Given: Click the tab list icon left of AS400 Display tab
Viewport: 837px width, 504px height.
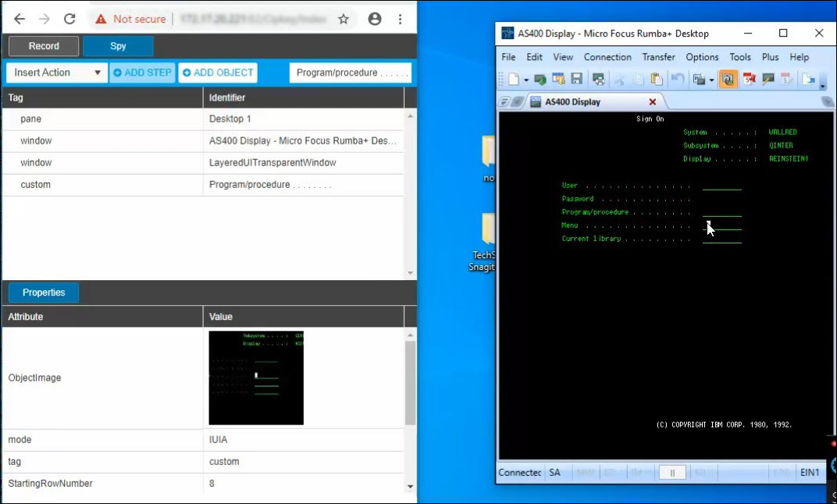Looking at the screenshot, I should 503,102.
